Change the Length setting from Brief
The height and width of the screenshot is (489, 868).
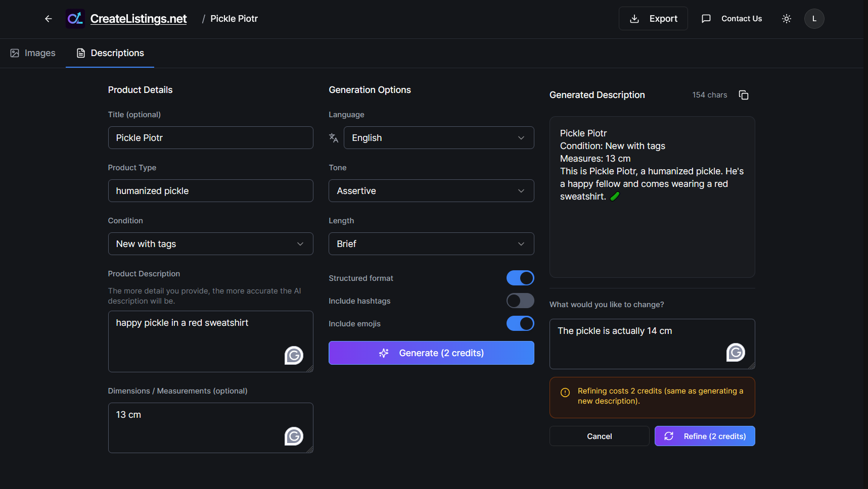click(x=431, y=243)
